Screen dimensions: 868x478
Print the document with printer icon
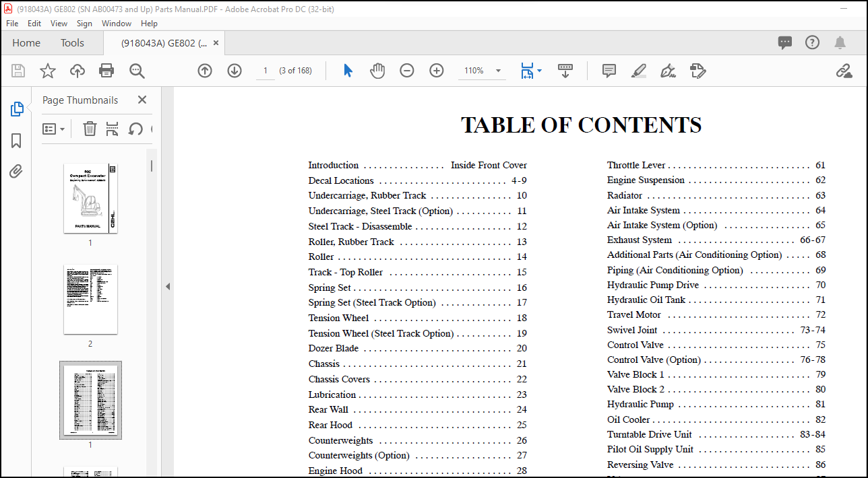(x=106, y=71)
